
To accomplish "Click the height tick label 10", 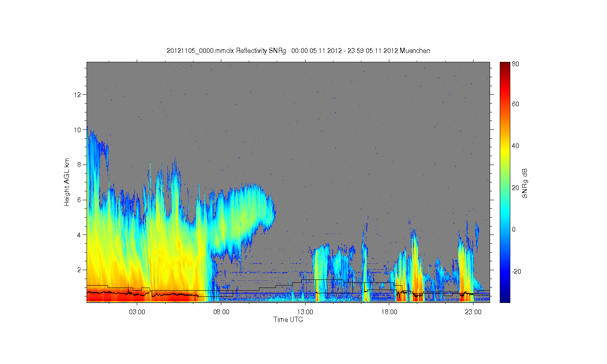I will click(x=77, y=130).
